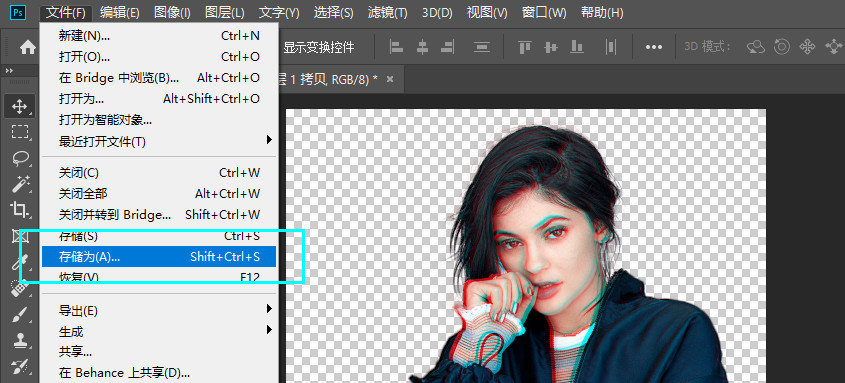
Task: Select the Rectangular Marquee tool
Action: pyautogui.click(x=19, y=132)
